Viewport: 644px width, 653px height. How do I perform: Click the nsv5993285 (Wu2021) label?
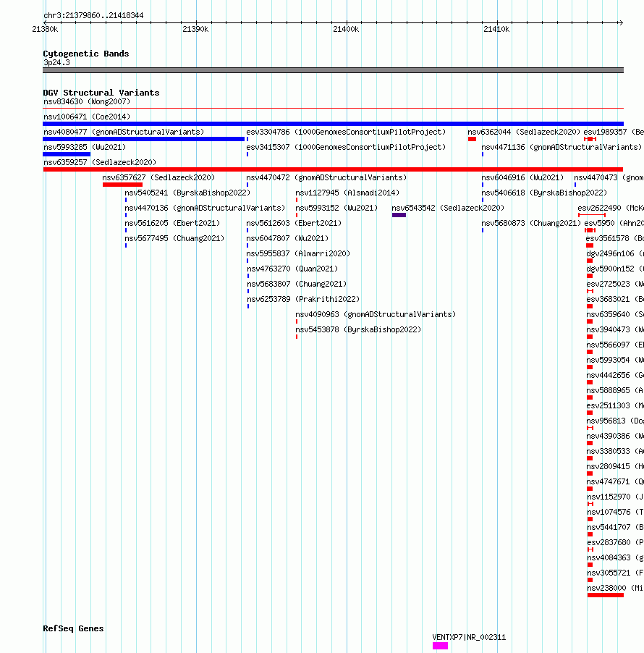[85, 148]
